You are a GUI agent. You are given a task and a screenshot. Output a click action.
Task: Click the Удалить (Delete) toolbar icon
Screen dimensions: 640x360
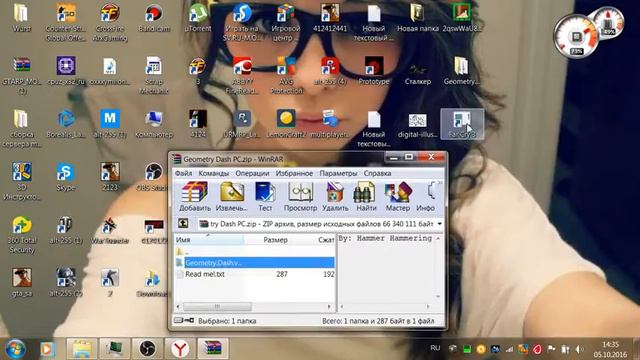(335, 197)
